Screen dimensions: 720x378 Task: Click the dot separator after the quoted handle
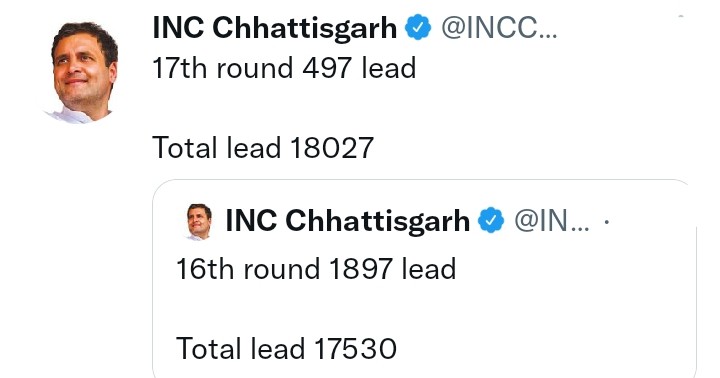607,222
